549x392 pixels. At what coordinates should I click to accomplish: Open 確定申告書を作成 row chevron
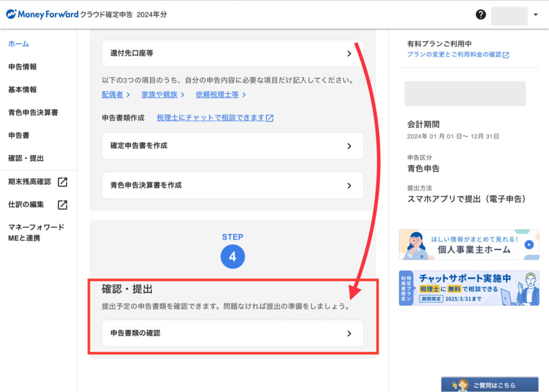(x=349, y=146)
